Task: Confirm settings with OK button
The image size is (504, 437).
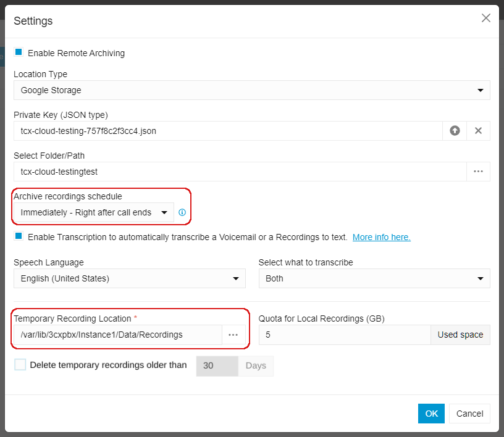Action: (431, 414)
